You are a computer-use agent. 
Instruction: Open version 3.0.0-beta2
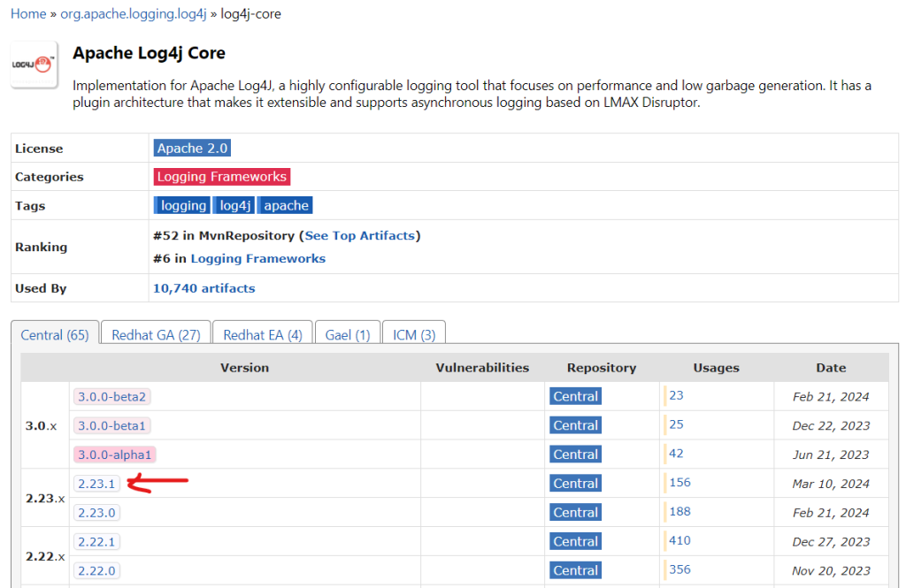click(111, 396)
